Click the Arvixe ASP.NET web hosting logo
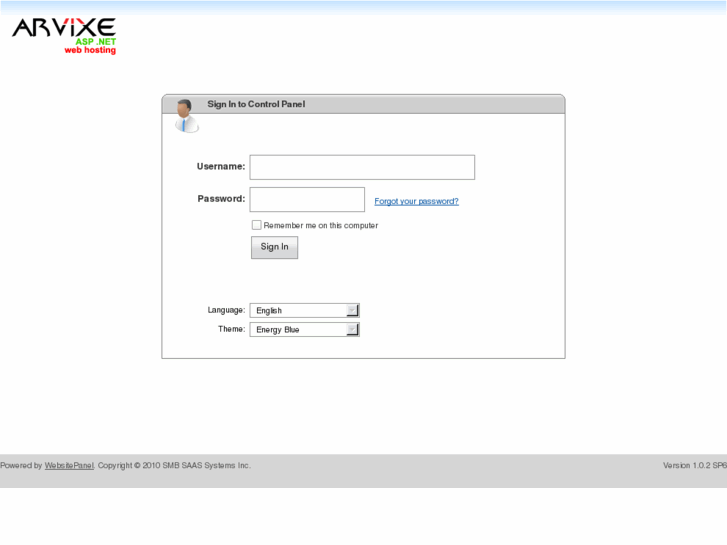 click(64, 36)
